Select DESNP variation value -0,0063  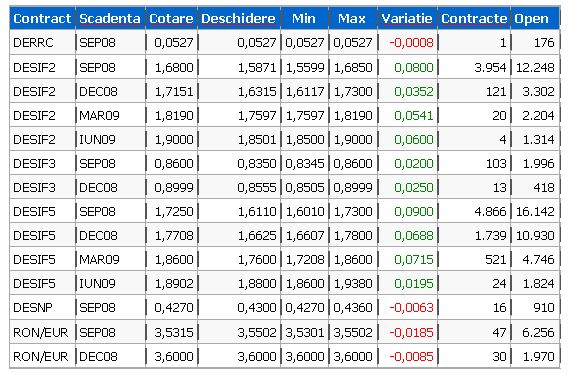point(412,308)
